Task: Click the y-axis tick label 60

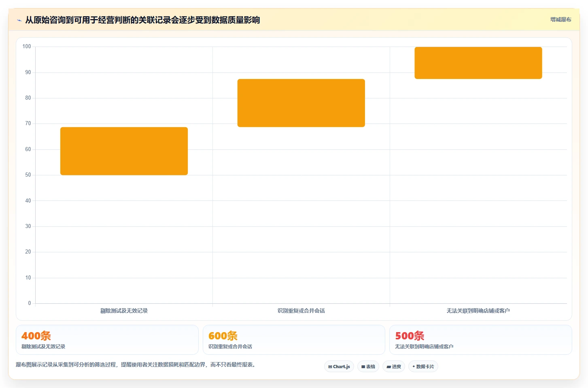Action: (28, 149)
